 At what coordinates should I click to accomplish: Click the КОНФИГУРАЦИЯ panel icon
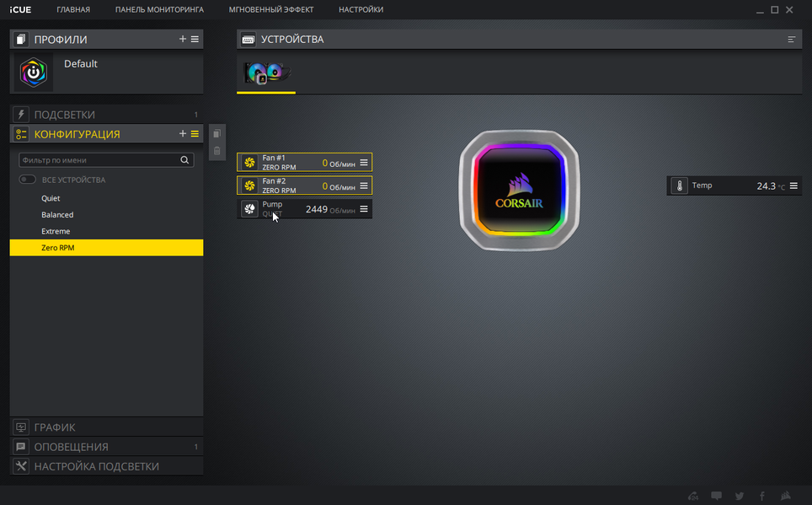[21, 134]
